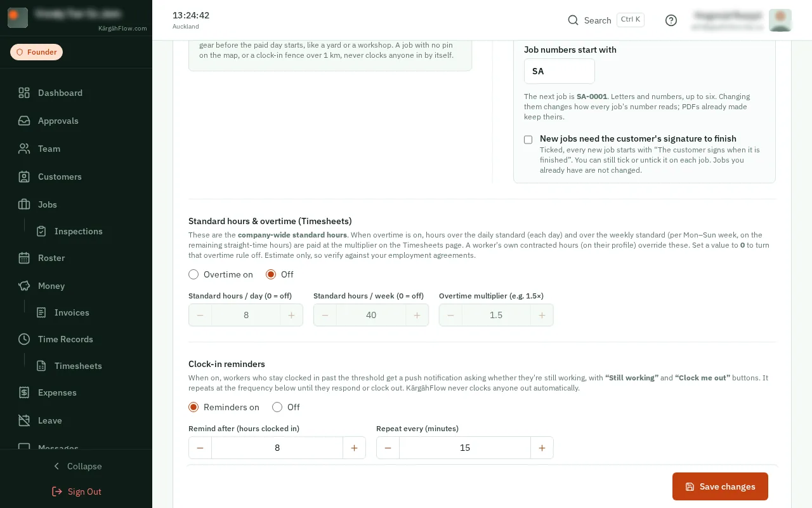Collapse the sidebar with Collapse chevron
812x508 pixels.
(56, 466)
